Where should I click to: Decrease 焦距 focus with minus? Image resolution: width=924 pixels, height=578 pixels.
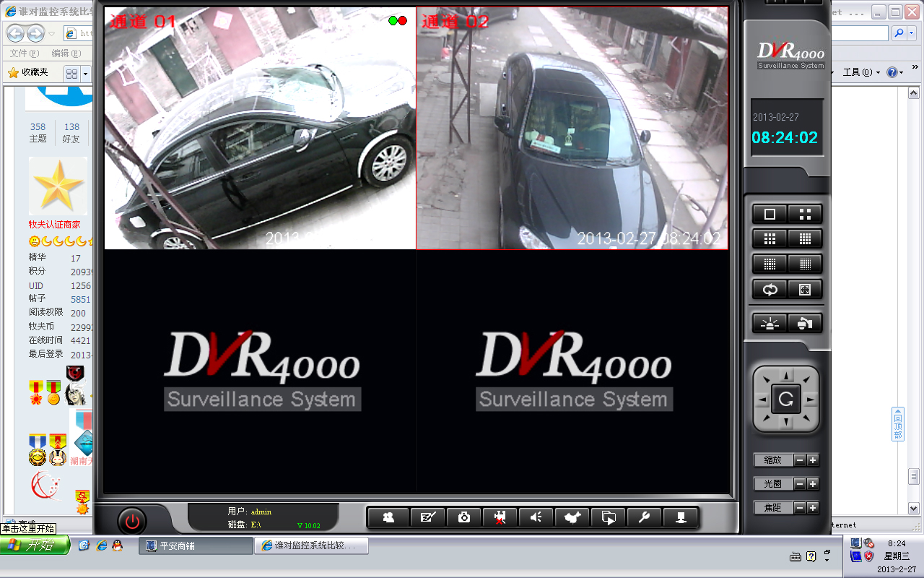800,508
